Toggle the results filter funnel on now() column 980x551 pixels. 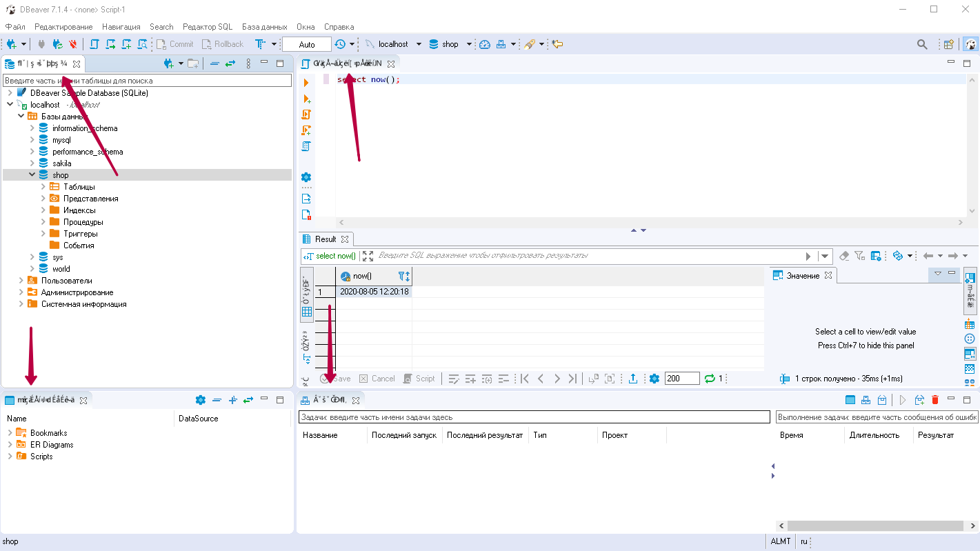tap(401, 275)
